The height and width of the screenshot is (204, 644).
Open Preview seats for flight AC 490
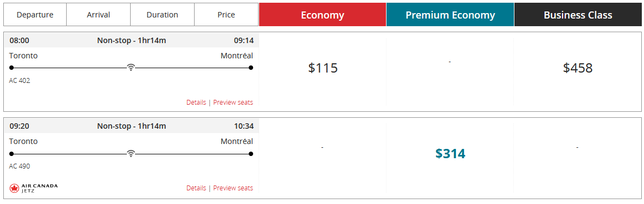pos(233,188)
